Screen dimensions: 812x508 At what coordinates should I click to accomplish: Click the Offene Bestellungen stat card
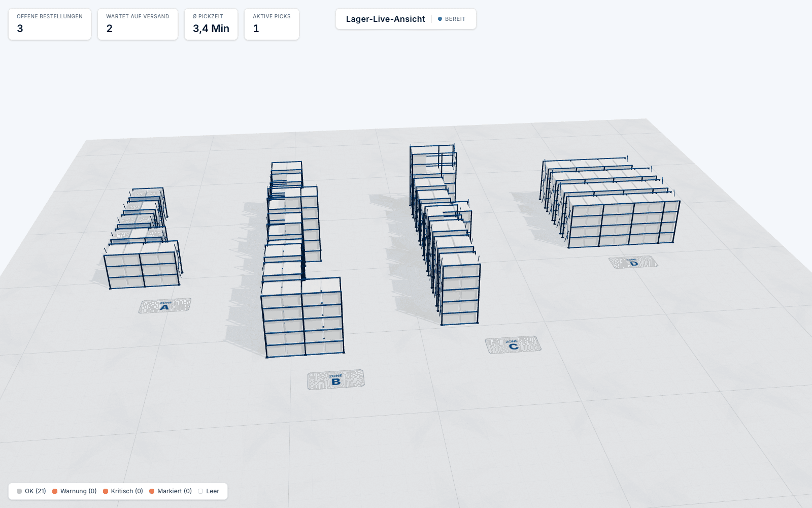pyautogui.click(x=50, y=24)
